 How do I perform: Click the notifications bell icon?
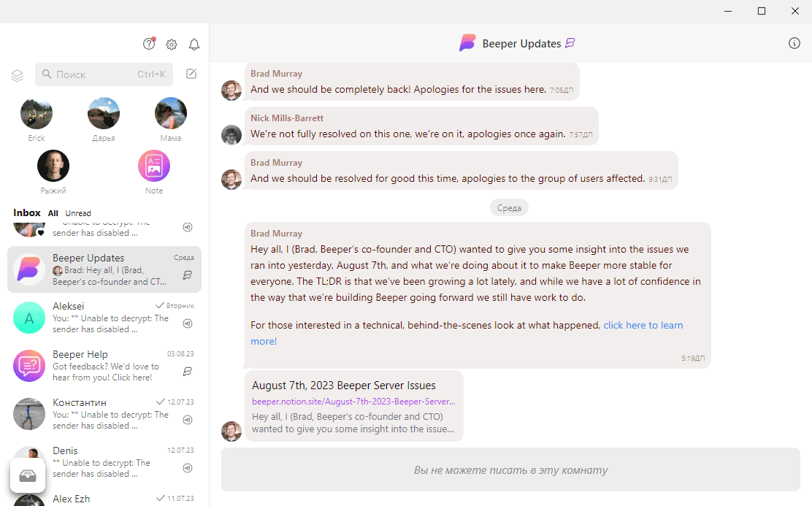(x=194, y=45)
